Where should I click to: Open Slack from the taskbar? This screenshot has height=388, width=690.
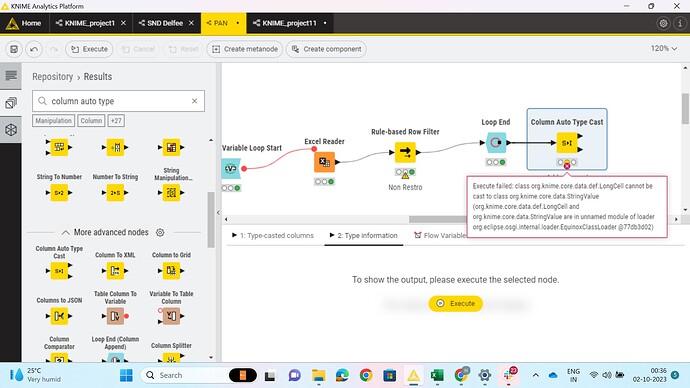508,375
